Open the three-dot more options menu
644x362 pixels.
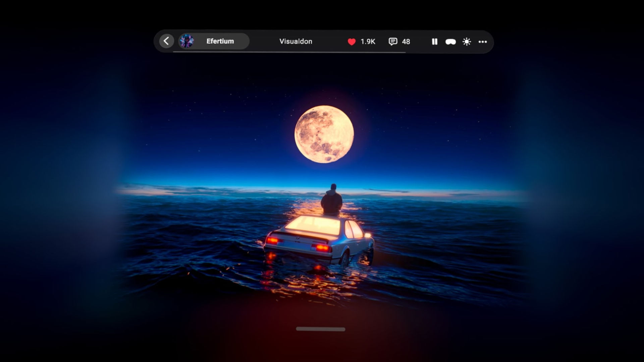pyautogui.click(x=483, y=42)
